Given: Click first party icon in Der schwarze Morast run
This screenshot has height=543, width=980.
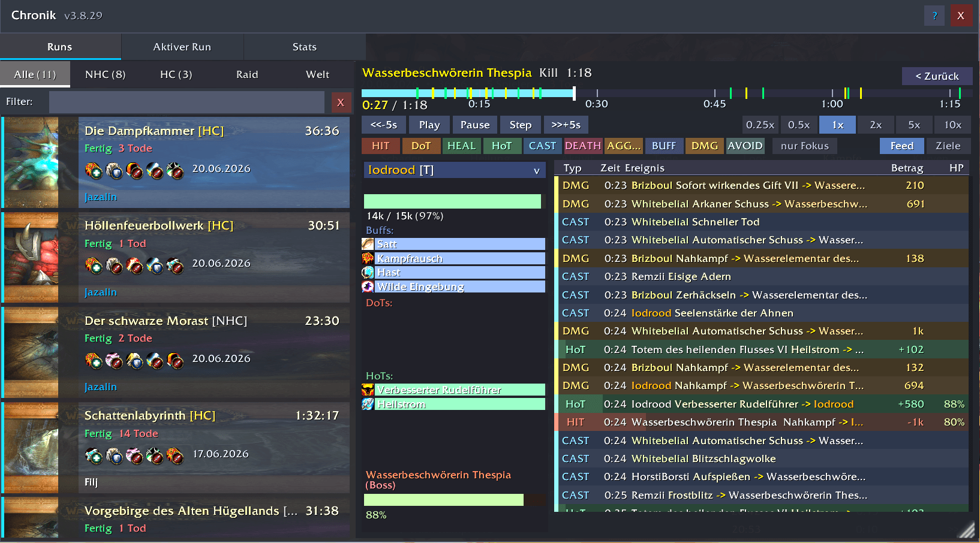Looking at the screenshot, I should pyautogui.click(x=94, y=360).
